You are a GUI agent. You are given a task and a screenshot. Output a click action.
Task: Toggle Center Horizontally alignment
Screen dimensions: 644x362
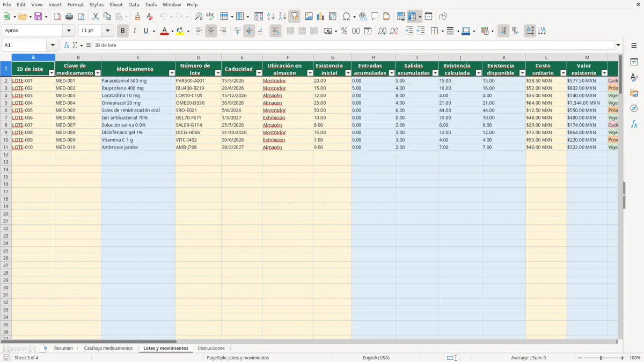click(211, 31)
